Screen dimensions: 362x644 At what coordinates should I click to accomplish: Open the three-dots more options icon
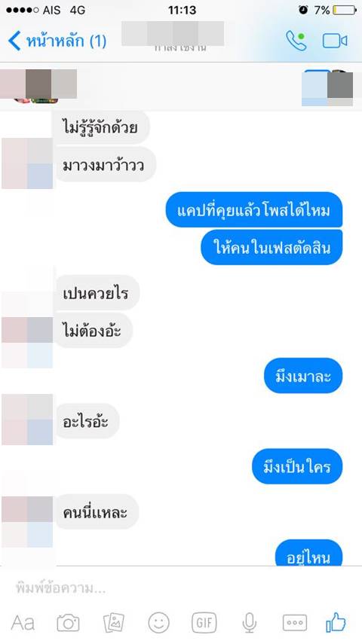[295, 623]
